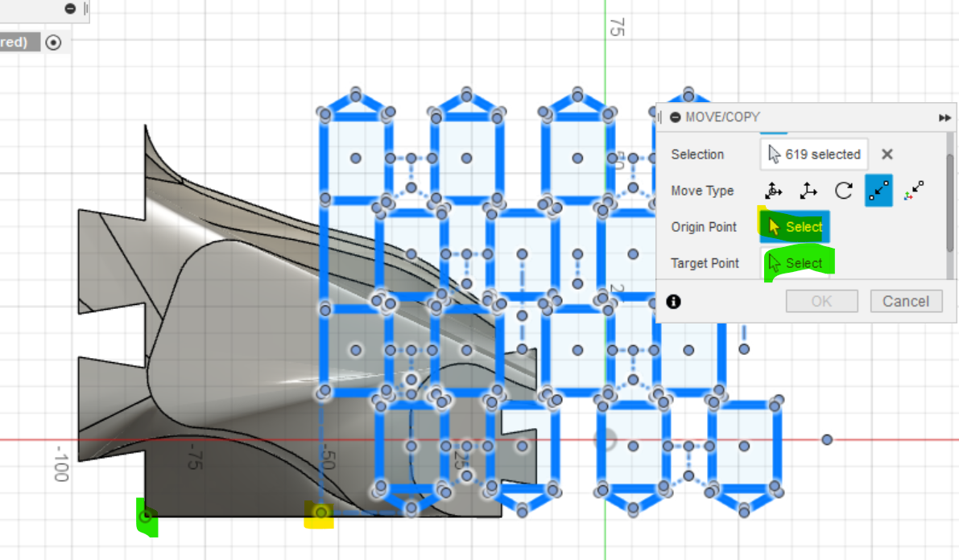
Task: Clear the 619 selected selection
Action: tap(887, 154)
